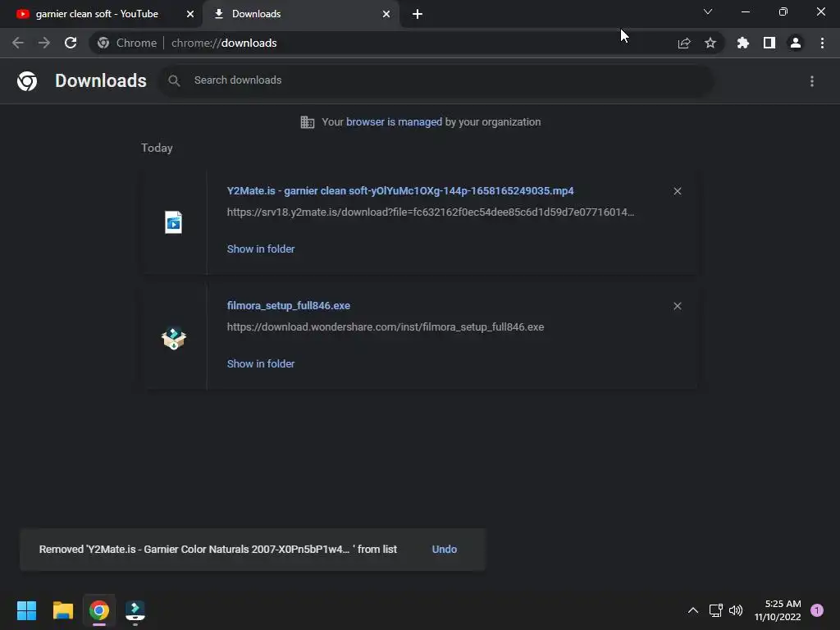This screenshot has height=630, width=840.
Task: Click the mp4 video file icon
Action: click(x=174, y=222)
